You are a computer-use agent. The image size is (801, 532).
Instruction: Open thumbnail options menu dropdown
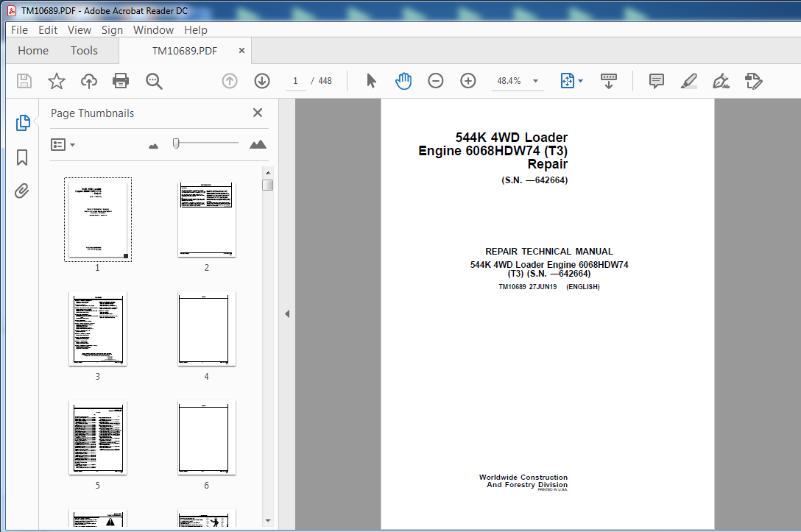click(x=63, y=145)
